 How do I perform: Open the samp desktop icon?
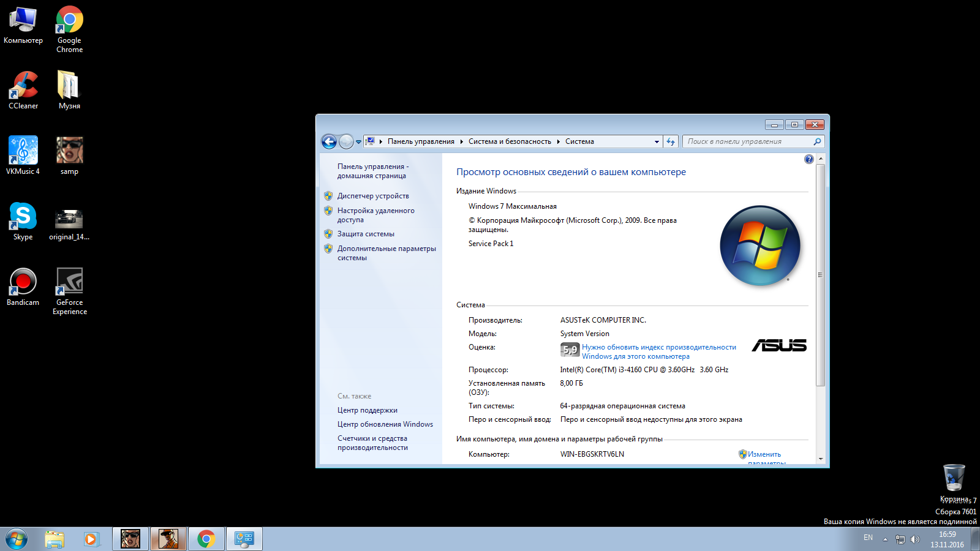point(69,156)
